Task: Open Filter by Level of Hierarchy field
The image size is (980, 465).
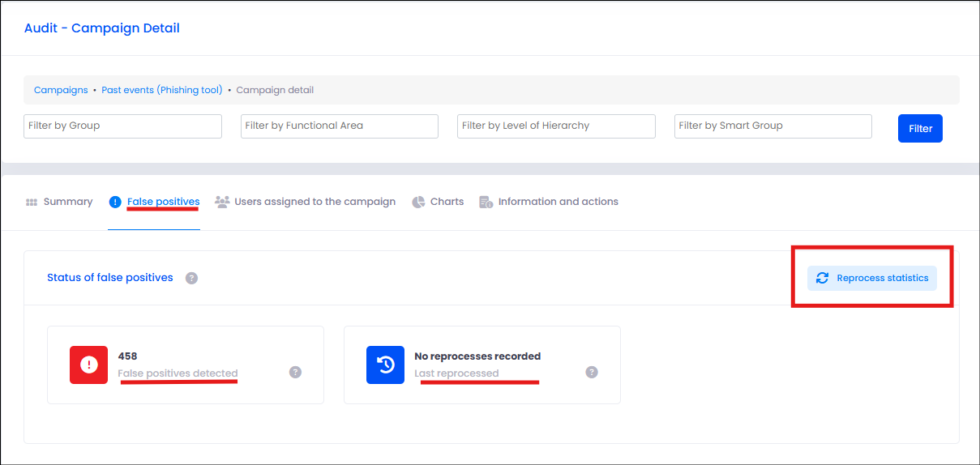Action: coord(557,126)
